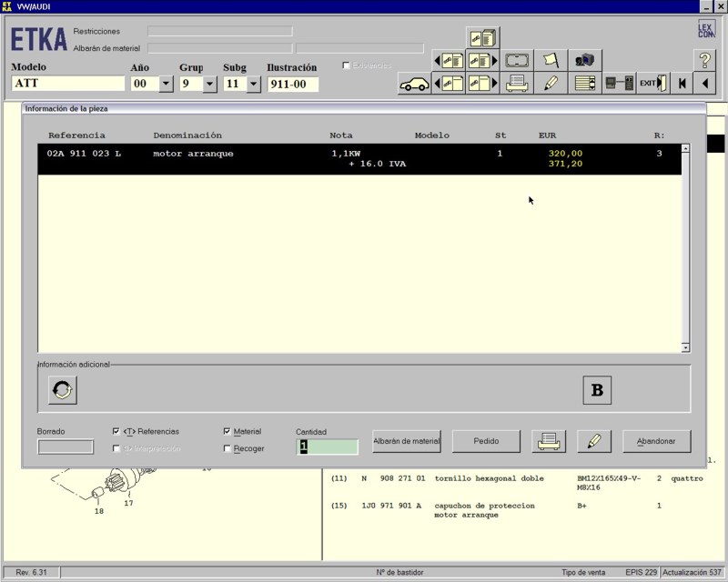The height and width of the screenshot is (582, 728).
Task: Click the Rev. 6.31 status entry
Action: tap(32, 572)
